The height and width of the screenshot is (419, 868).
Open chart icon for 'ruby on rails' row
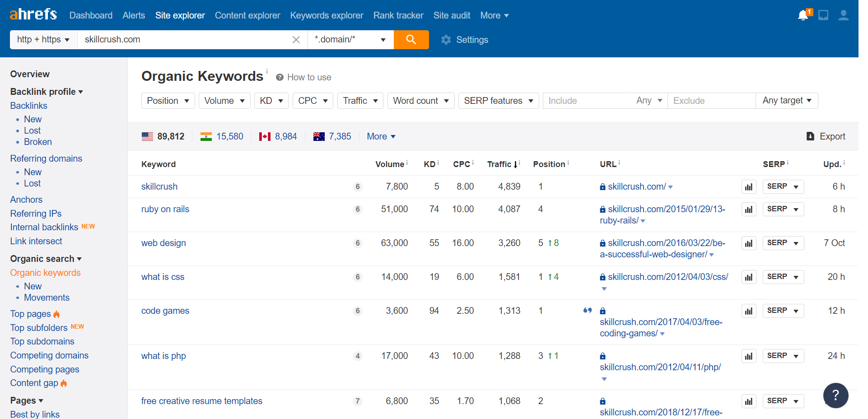pyautogui.click(x=748, y=209)
